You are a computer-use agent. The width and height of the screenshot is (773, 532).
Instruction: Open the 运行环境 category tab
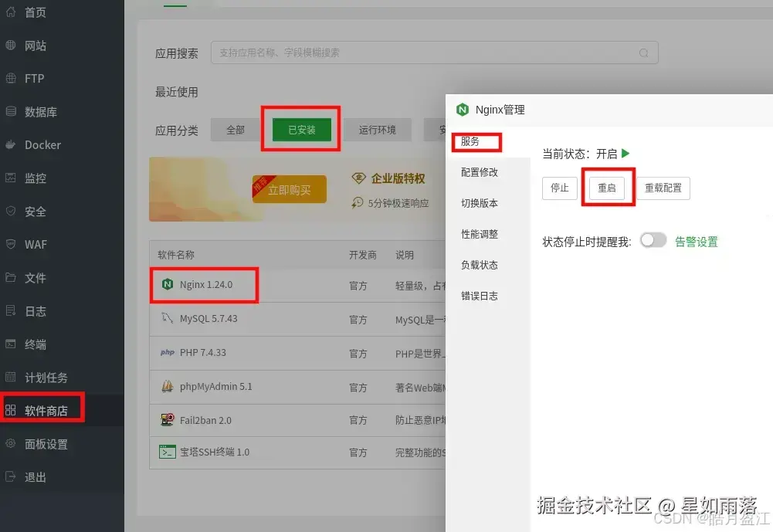(378, 129)
